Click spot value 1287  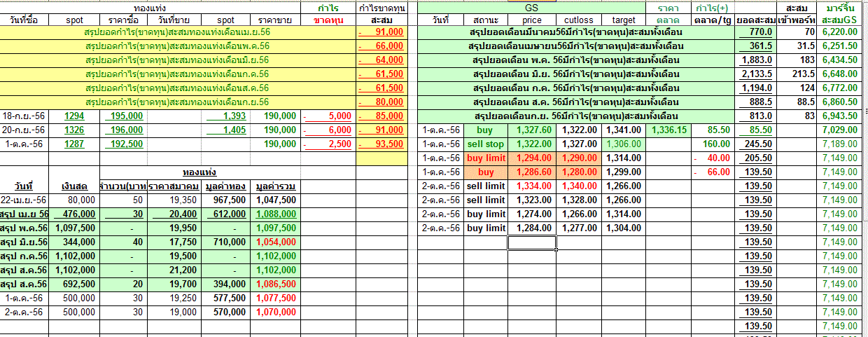(74, 144)
